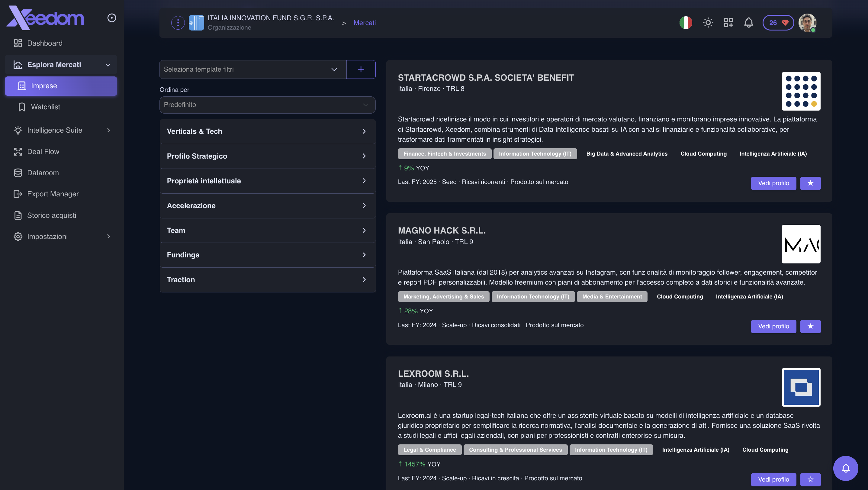Open the Watchlist page
Image resolution: width=868 pixels, height=490 pixels.
click(x=61, y=107)
